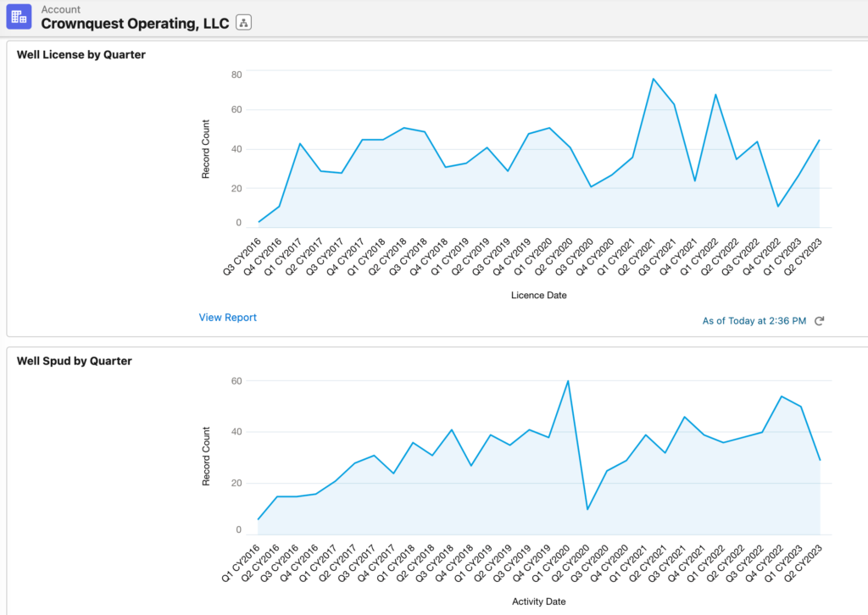
Task: Select the Q2 CY2021 peak in Well License chart
Action: point(653,79)
